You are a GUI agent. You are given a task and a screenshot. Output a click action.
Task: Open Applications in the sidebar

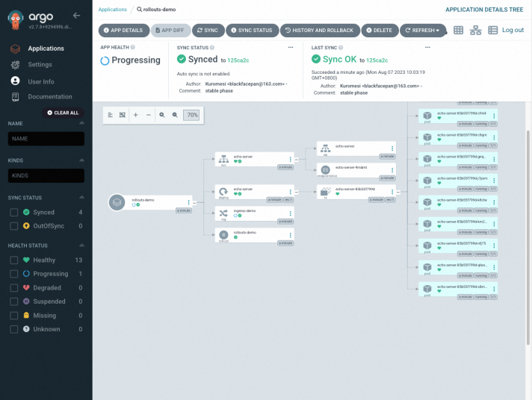pyautogui.click(x=46, y=49)
